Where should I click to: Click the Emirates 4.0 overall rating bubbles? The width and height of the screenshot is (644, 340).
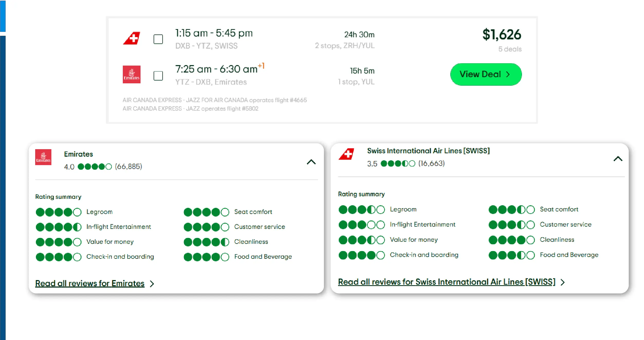[x=95, y=167]
